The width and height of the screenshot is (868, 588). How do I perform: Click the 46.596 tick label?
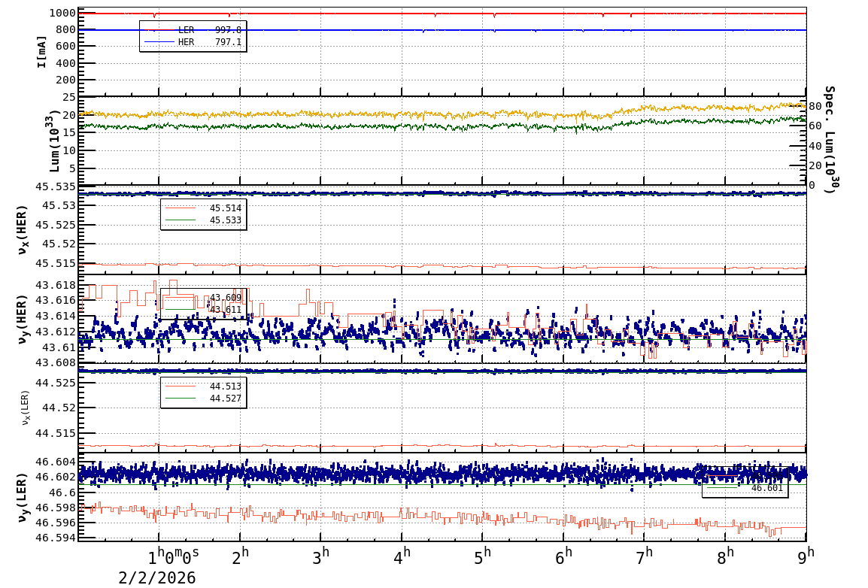click(x=56, y=523)
